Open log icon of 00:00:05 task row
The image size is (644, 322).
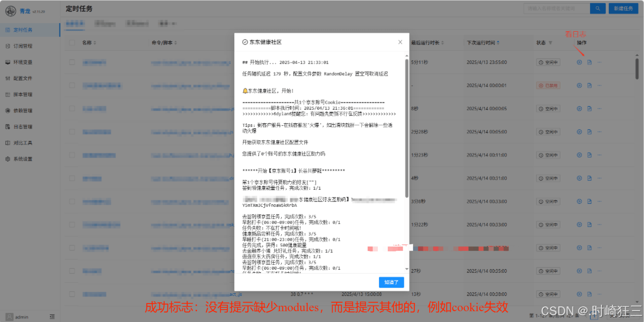tap(589, 109)
